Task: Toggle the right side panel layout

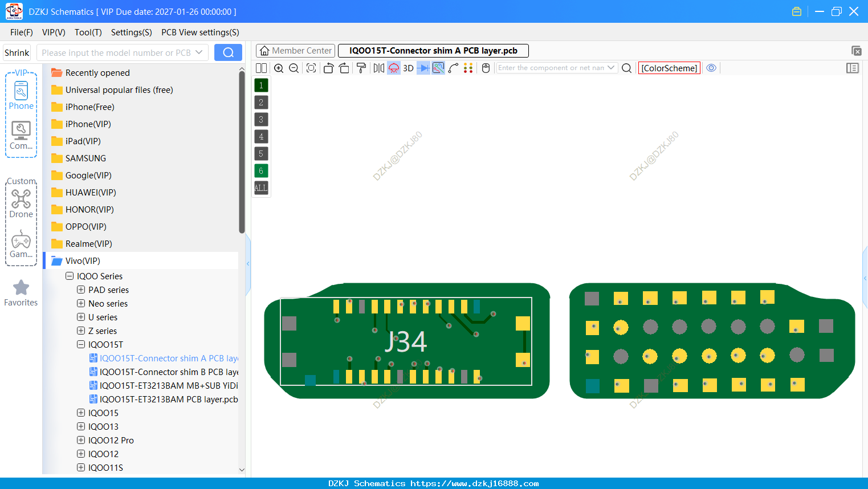Action: tap(853, 68)
